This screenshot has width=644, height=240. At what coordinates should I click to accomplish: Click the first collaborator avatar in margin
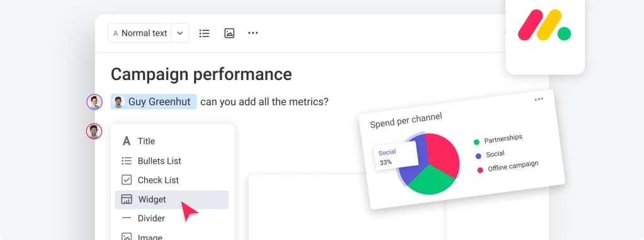94,102
